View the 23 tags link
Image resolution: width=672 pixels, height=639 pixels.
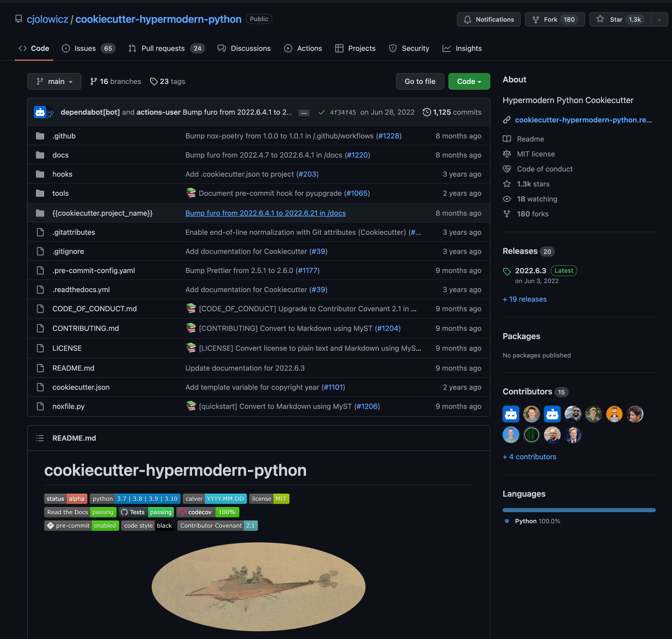point(168,81)
